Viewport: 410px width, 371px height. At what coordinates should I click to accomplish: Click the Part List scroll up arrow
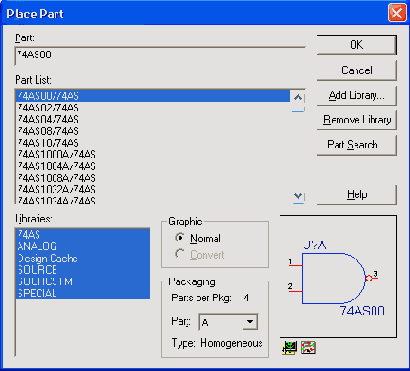point(298,98)
